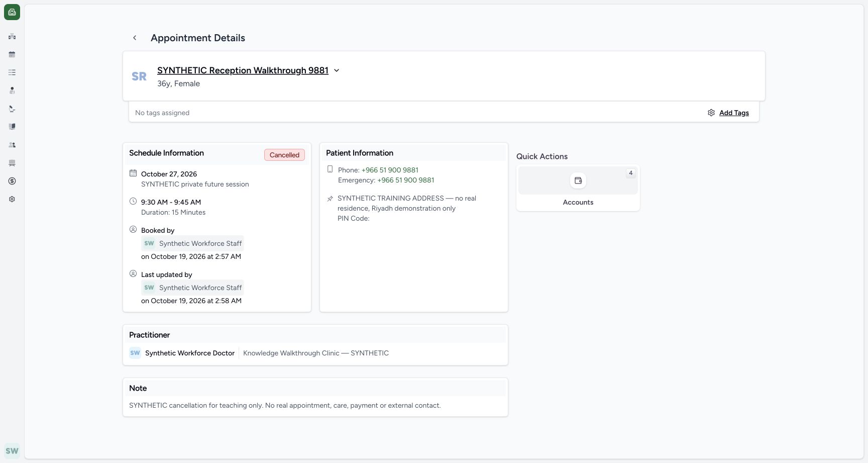868x463 pixels.
Task: Click the people/patients sidebar icon
Action: pos(12,145)
